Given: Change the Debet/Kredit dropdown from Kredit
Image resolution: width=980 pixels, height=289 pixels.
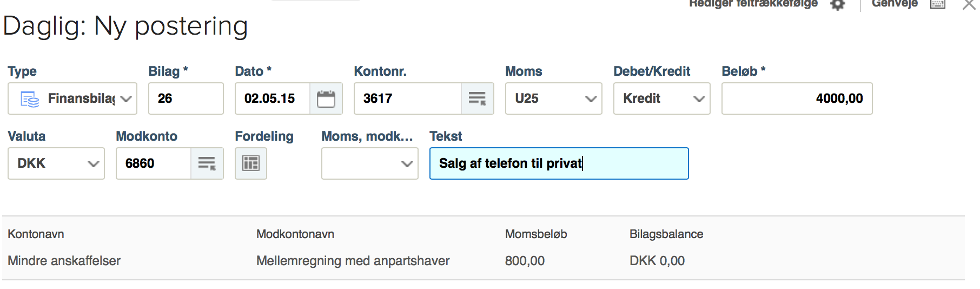Looking at the screenshot, I should click(699, 99).
